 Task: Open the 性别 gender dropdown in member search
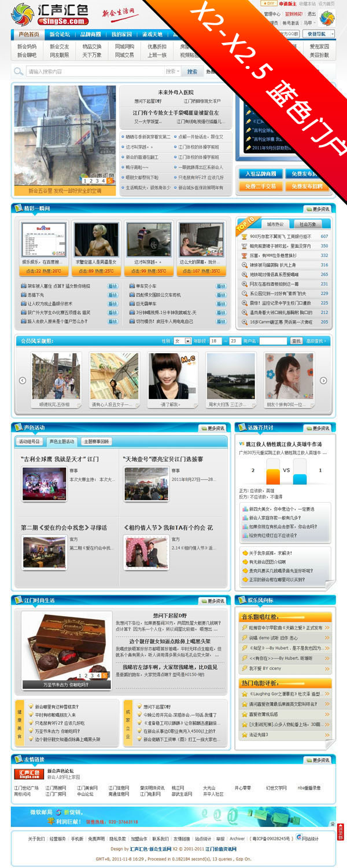tap(183, 341)
